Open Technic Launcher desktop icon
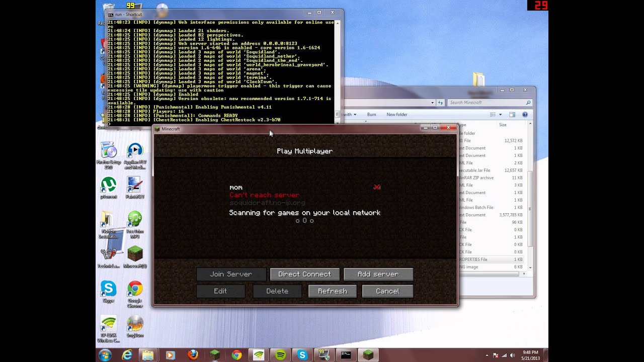The width and height of the screenshot is (644, 362). point(108,257)
